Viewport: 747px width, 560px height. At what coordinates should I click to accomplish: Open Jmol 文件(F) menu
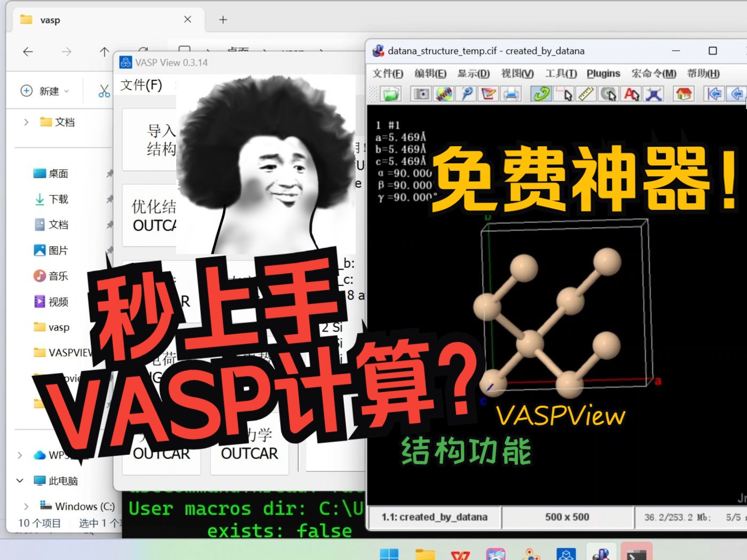(x=388, y=74)
